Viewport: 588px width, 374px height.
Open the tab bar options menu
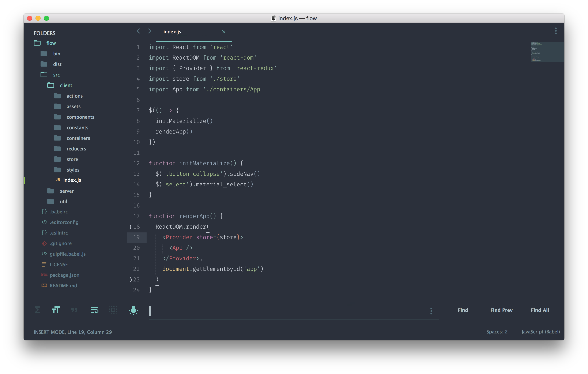pyautogui.click(x=556, y=31)
